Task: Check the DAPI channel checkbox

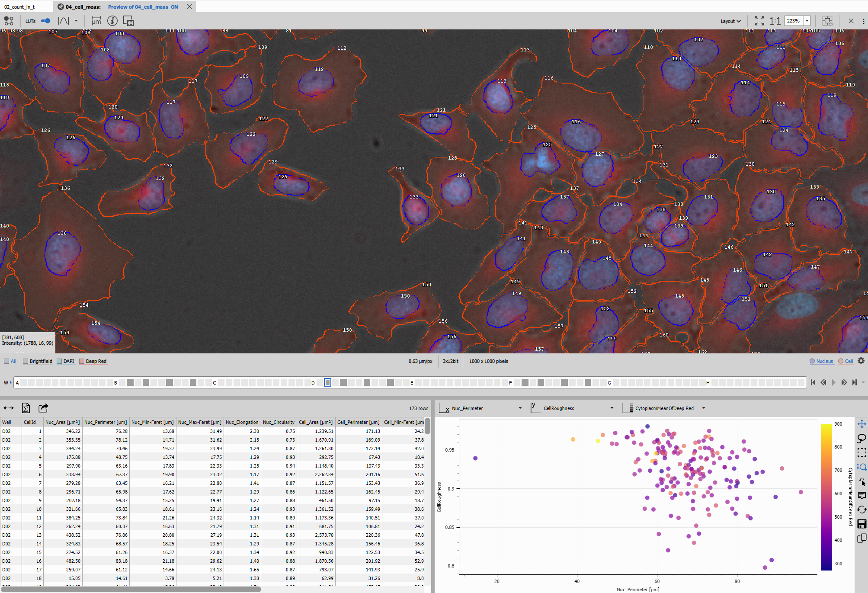Action: point(60,361)
